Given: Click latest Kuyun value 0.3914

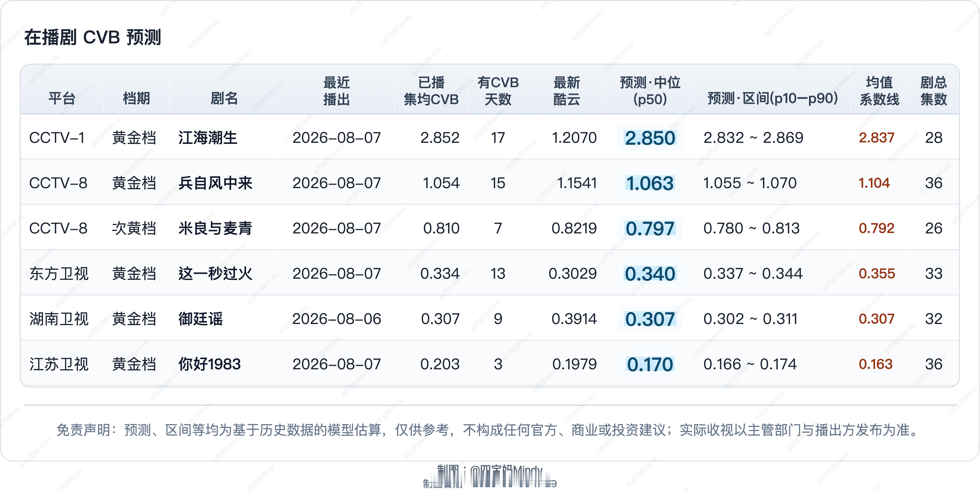Looking at the screenshot, I should [x=574, y=319].
